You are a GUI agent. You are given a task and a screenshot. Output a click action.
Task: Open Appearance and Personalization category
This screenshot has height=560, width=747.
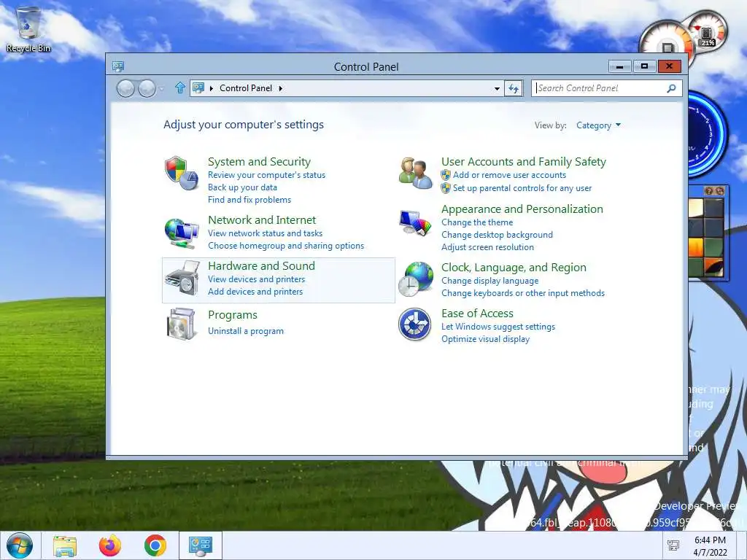(522, 209)
